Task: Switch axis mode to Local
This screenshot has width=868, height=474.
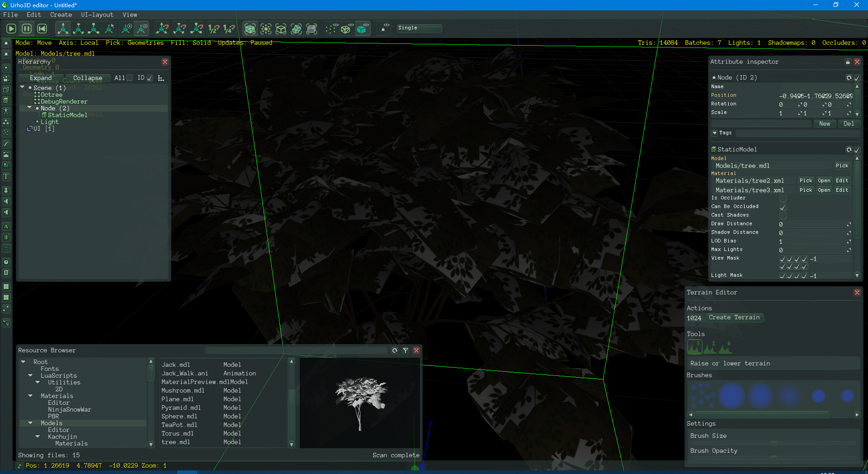Action: click(142, 29)
